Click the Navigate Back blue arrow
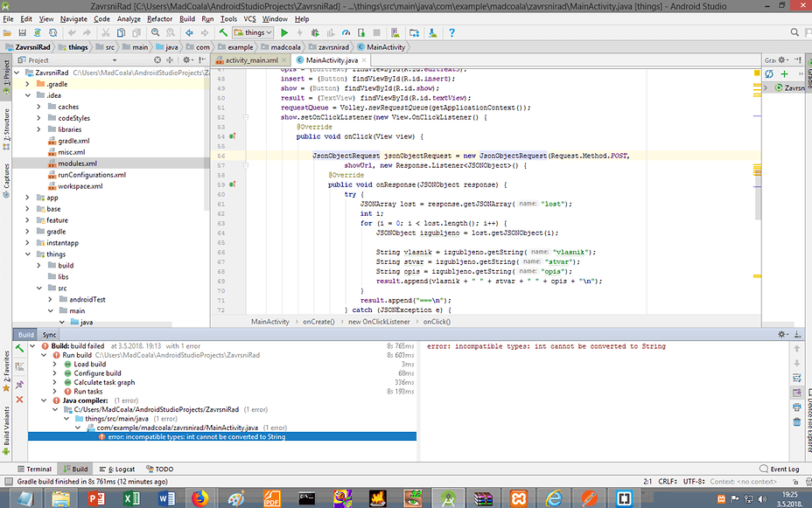Viewport: 812px width, 508px height. pos(190,32)
